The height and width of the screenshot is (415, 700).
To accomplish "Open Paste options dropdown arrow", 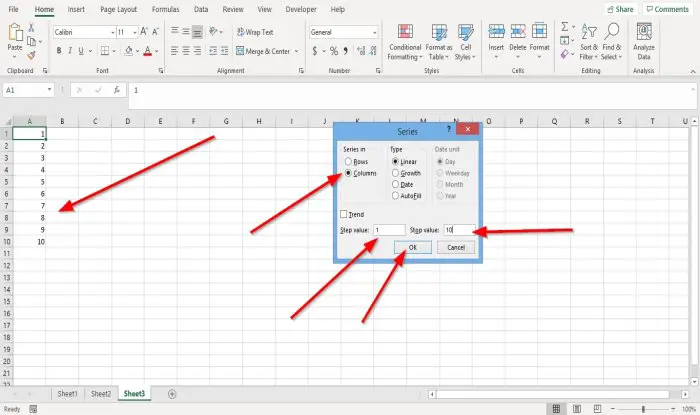I will click(x=15, y=57).
